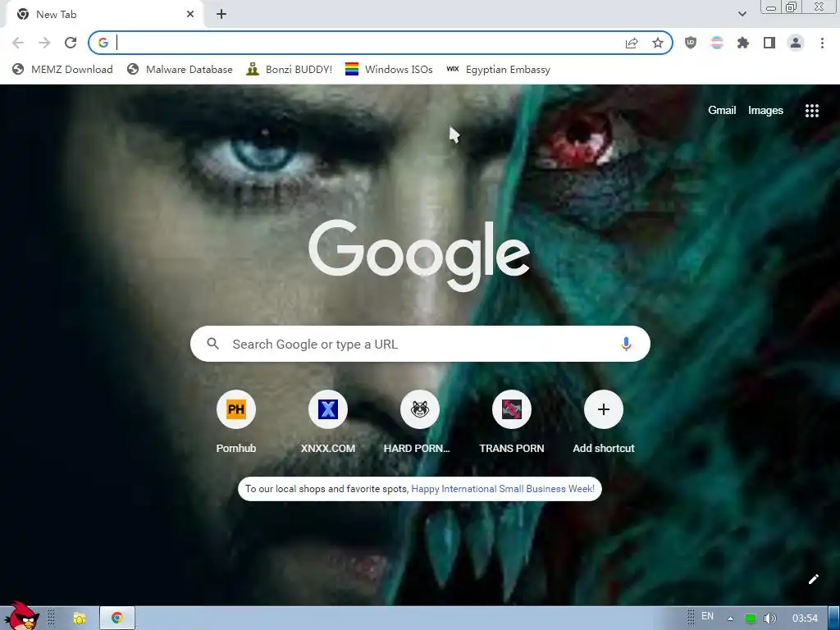Image resolution: width=840 pixels, height=630 pixels.
Task: Click the Search Google or type a URL box
Action: point(420,344)
